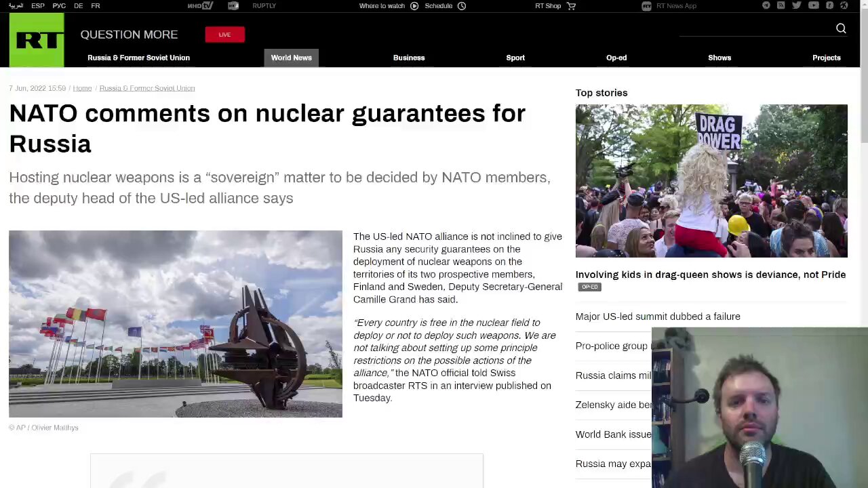The height and width of the screenshot is (488, 868).
Task: Open the 'Pro-police group' story
Action: click(613, 346)
